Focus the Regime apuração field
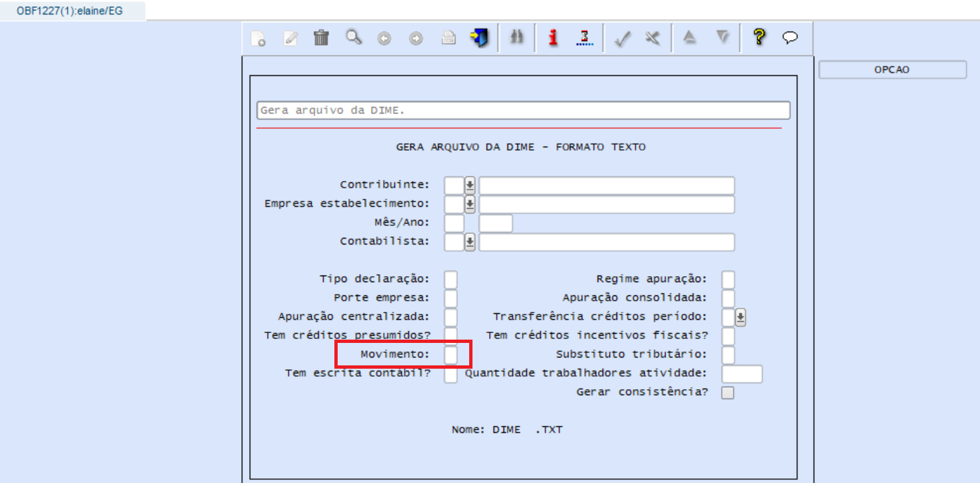The height and width of the screenshot is (483, 980). point(728,280)
